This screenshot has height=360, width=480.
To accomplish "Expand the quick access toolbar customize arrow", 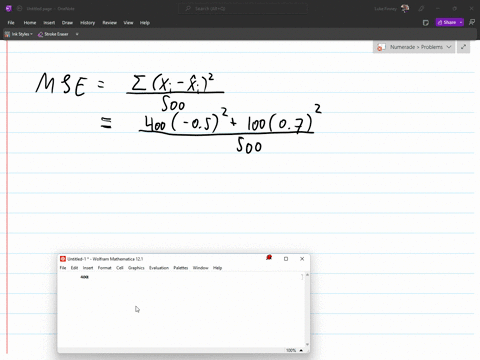I will (77, 34).
